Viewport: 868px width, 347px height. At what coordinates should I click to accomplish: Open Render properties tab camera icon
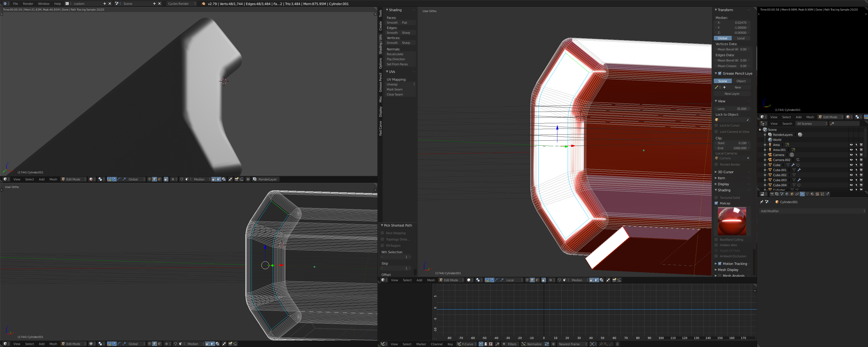772,194
